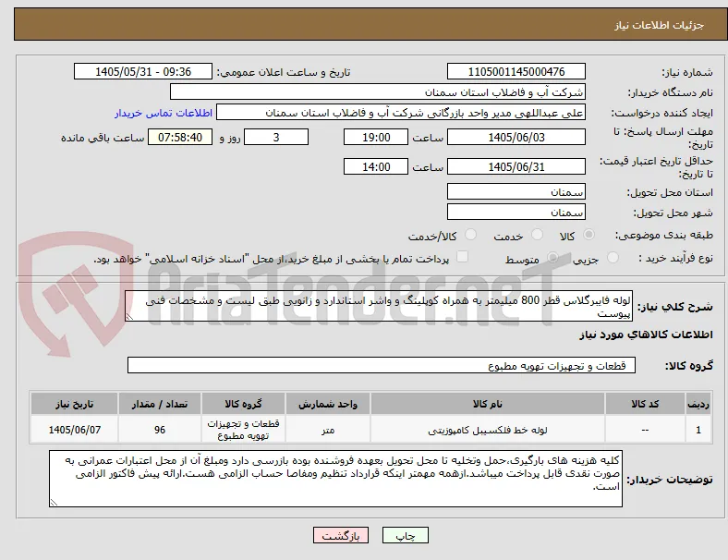The width and height of the screenshot is (728, 560).
Task: Click the deadline time field 19:00
Action: click(x=376, y=138)
